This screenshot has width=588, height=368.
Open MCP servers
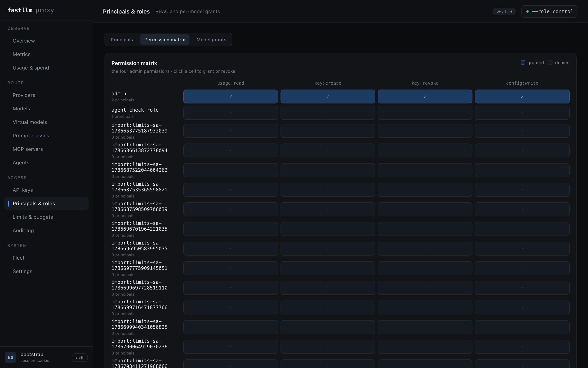(x=46, y=149)
